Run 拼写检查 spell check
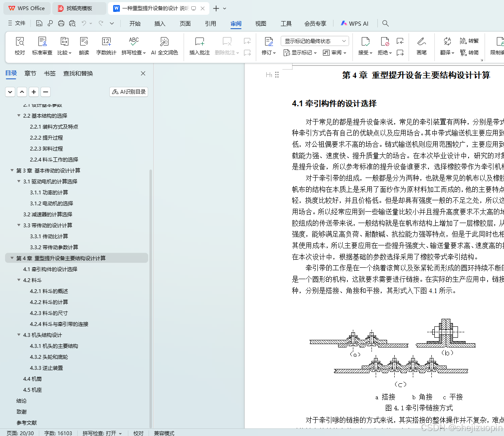 (133, 46)
